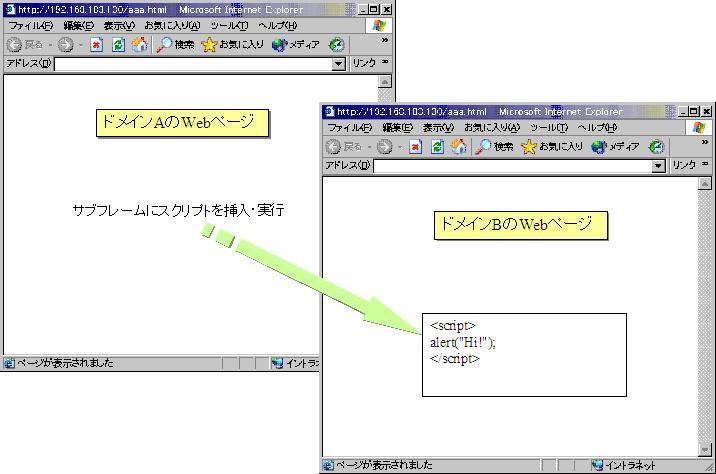Click IE page icon in Domain B title bar

[328, 111]
